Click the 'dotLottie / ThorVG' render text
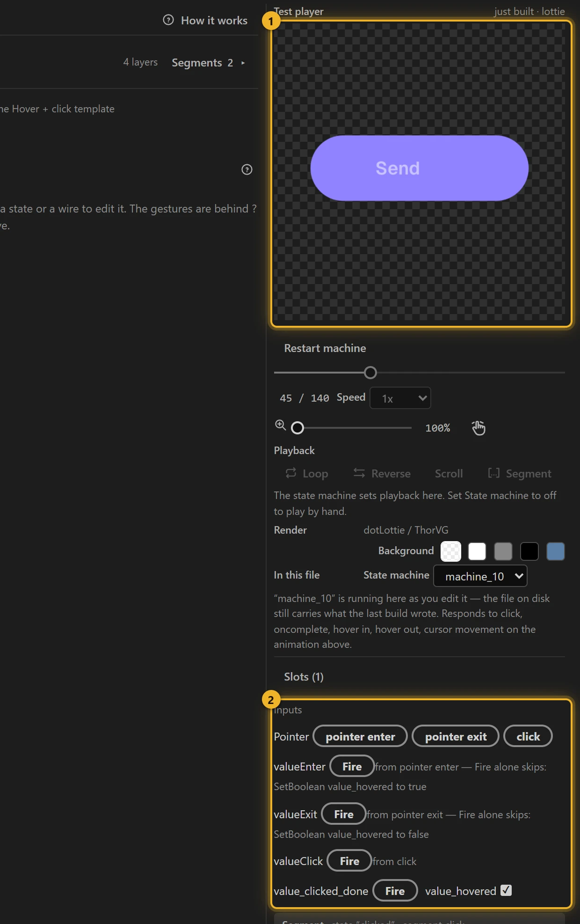 tap(406, 530)
